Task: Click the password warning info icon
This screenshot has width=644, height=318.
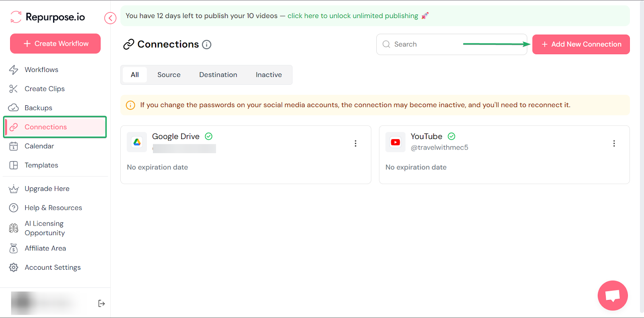Action: click(x=130, y=105)
